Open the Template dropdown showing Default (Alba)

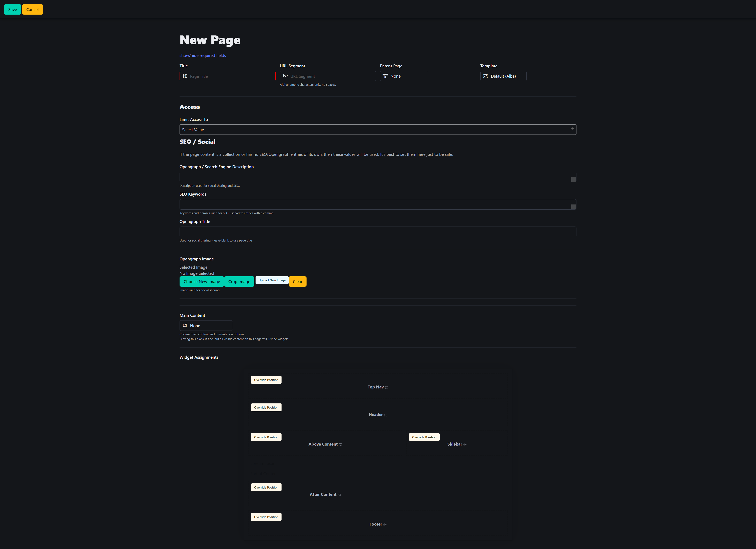coord(503,76)
